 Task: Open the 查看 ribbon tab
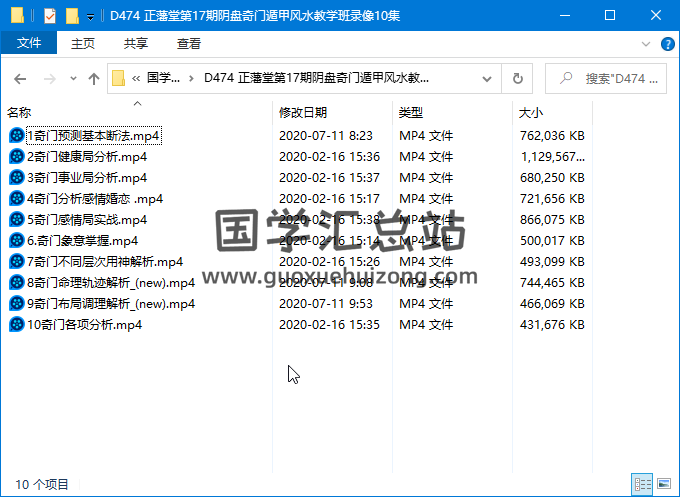(x=189, y=43)
